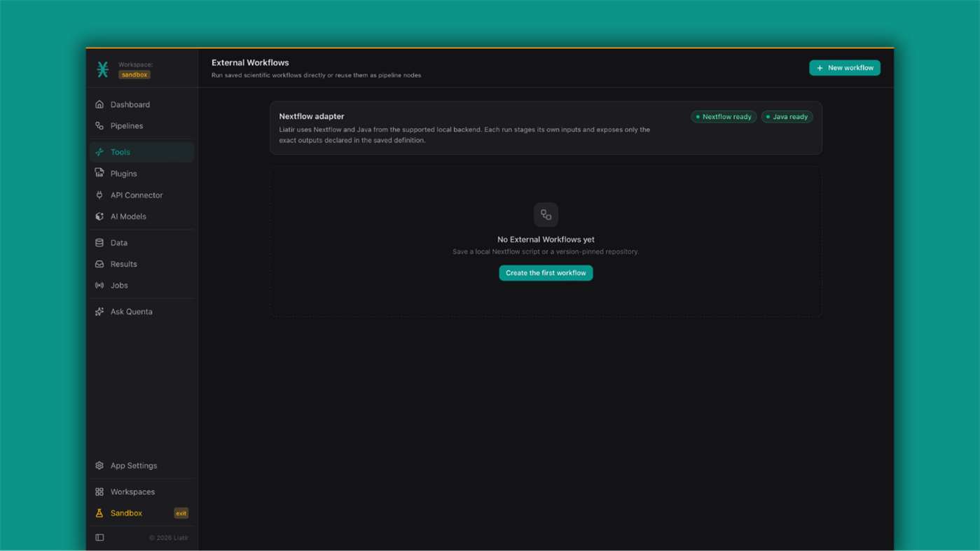
Task: Collapse the sidebar with panel icon
Action: click(x=99, y=538)
